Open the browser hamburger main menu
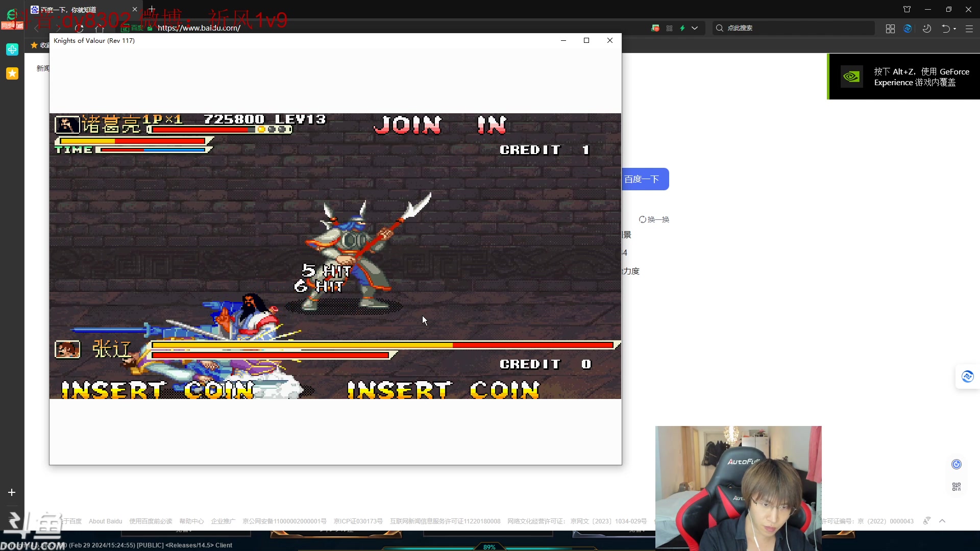The width and height of the screenshot is (980, 551). pos(969,29)
